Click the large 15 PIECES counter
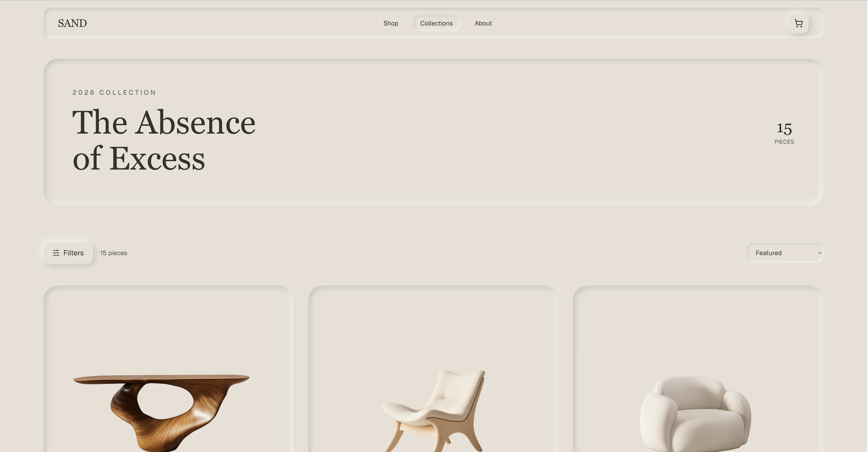 pyautogui.click(x=784, y=133)
